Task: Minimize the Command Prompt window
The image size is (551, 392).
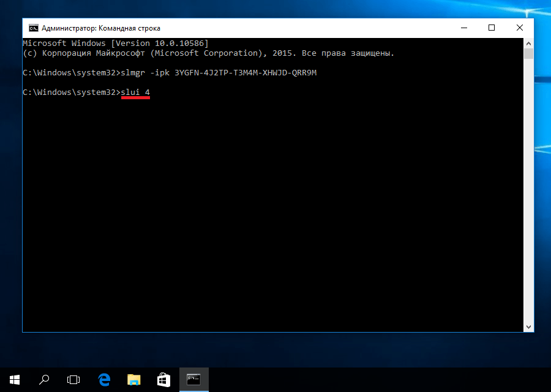Action: (463, 28)
